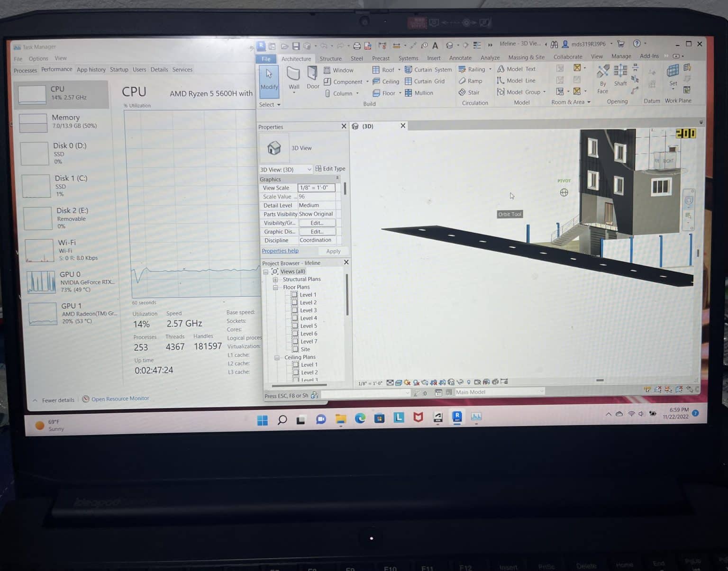Open the Roof tool dropdown arrow
Viewport: 728px width, 571px height.
[400, 69]
